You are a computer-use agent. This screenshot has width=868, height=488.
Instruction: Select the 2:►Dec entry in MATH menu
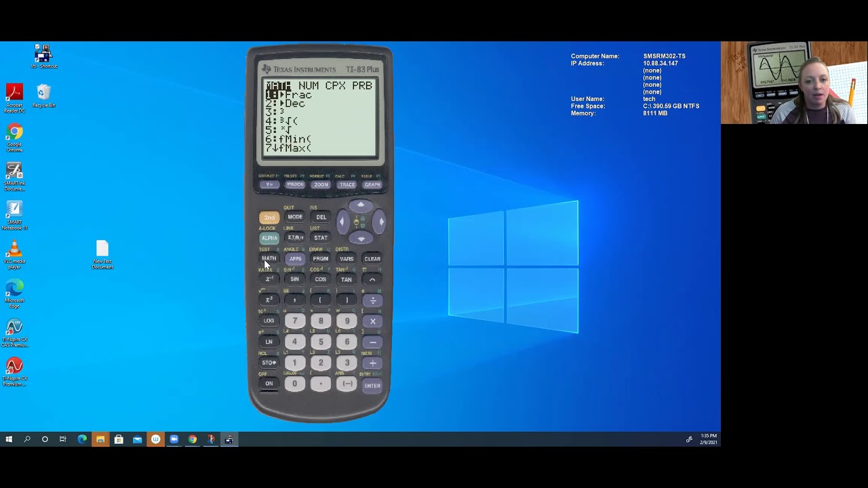coord(285,104)
